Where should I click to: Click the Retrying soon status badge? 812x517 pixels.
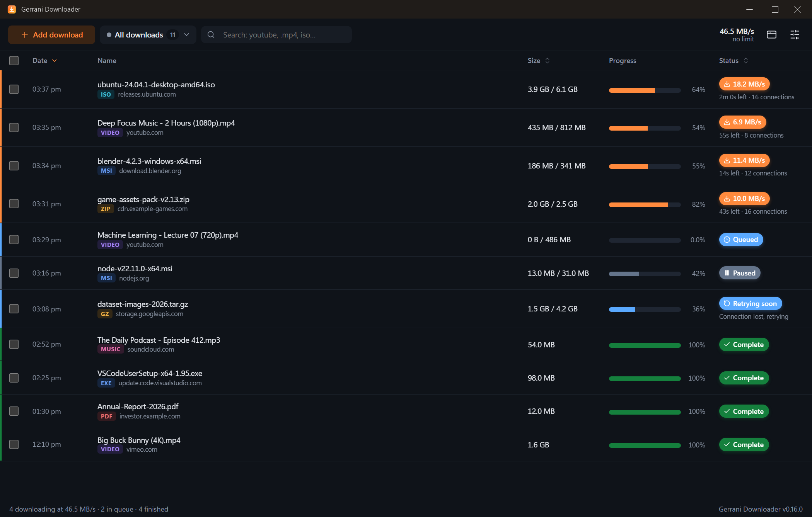(750, 304)
